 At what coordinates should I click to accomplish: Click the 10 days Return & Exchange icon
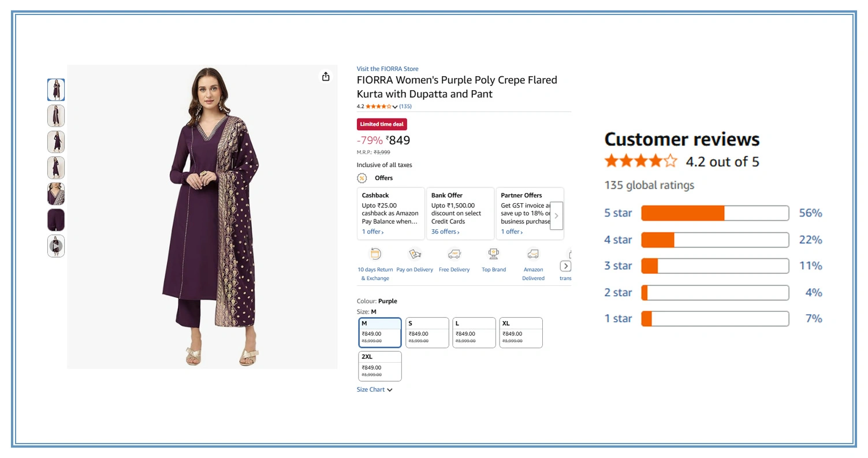375,254
